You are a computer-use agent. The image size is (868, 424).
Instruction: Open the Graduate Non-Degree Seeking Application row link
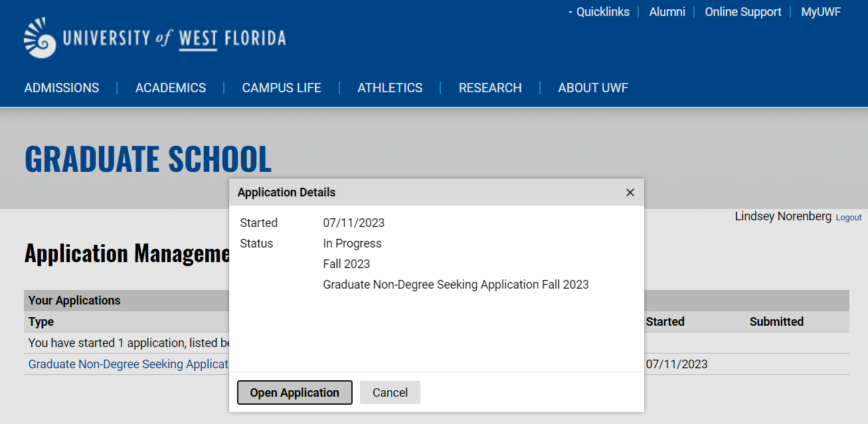pyautogui.click(x=128, y=364)
